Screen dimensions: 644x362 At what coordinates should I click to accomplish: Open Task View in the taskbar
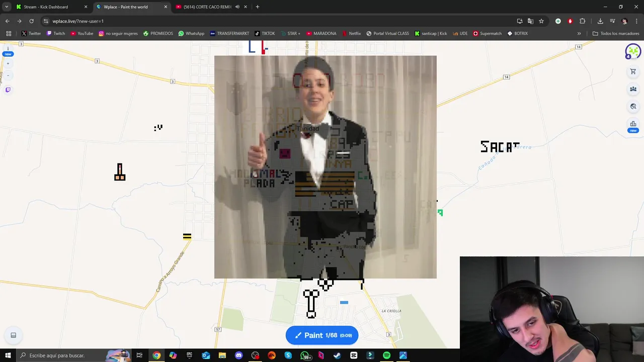[x=139, y=355]
